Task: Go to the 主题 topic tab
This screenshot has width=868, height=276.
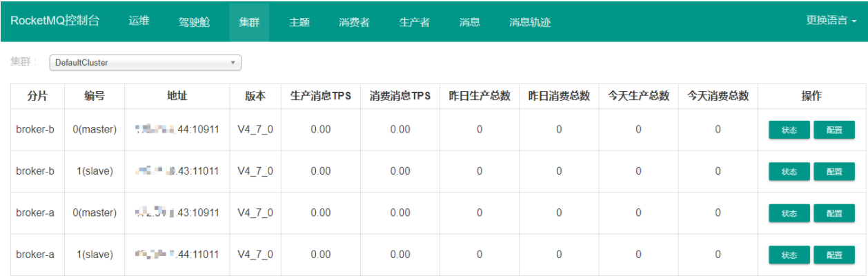Action: [x=299, y=22]
